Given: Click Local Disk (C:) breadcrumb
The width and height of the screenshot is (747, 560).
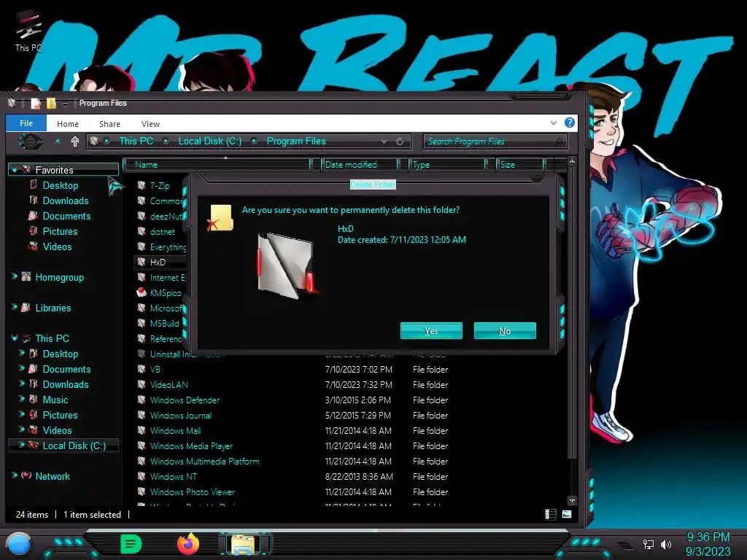Looking at the screenshot, I should pyautogui.click(x=209, y=141).
